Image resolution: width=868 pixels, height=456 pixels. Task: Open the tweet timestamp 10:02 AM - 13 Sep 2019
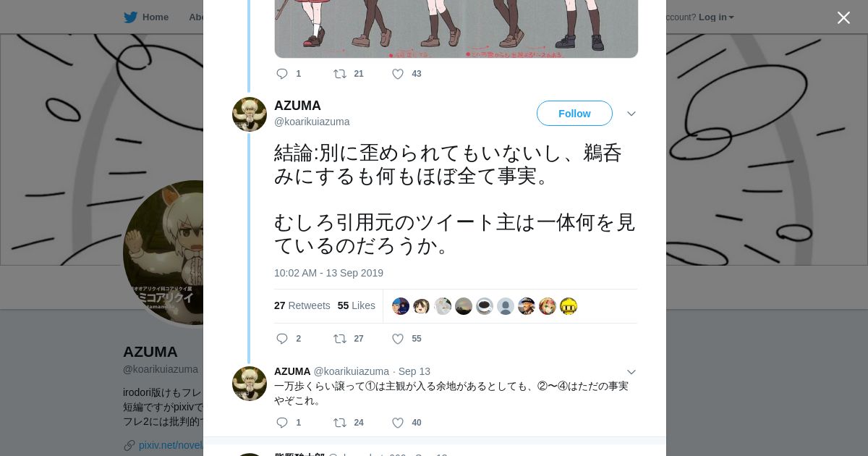point(328,273)
